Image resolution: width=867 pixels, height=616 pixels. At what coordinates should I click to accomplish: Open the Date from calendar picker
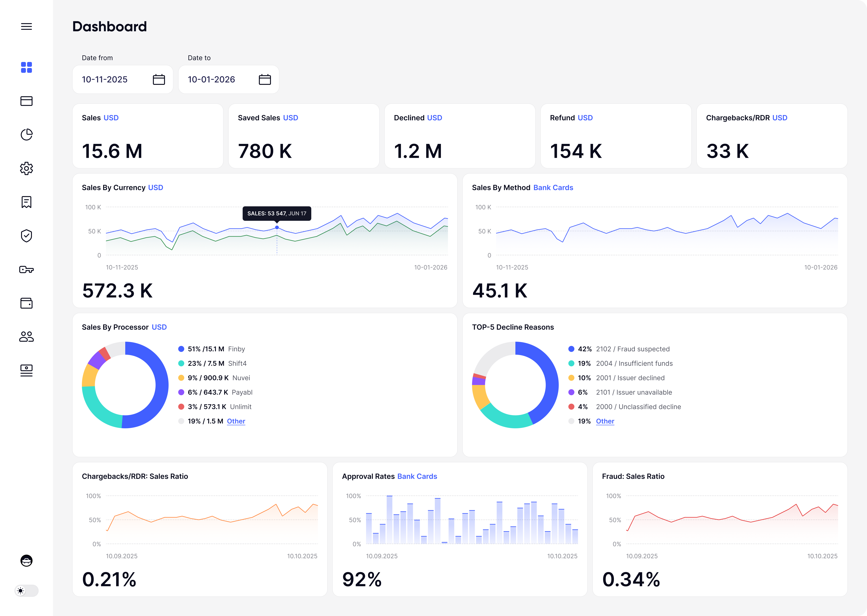[159, 79]
